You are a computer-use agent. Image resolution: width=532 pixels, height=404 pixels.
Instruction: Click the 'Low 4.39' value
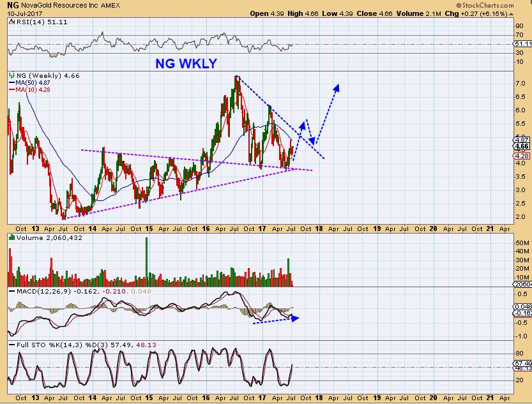pos(337,13)
